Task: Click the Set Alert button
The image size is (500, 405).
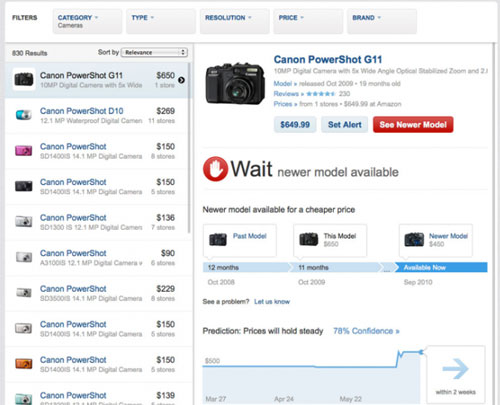Action: tap(345, 125)
